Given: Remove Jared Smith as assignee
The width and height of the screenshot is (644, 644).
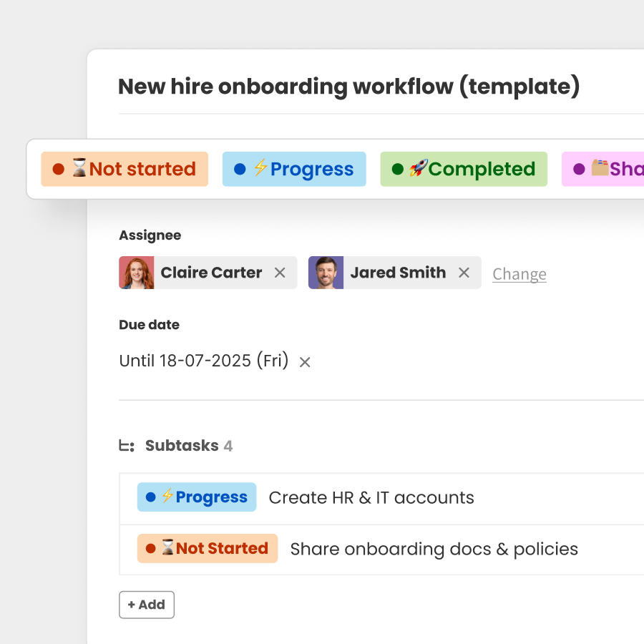Looking at the screenshot, I should tap(464, 273).
